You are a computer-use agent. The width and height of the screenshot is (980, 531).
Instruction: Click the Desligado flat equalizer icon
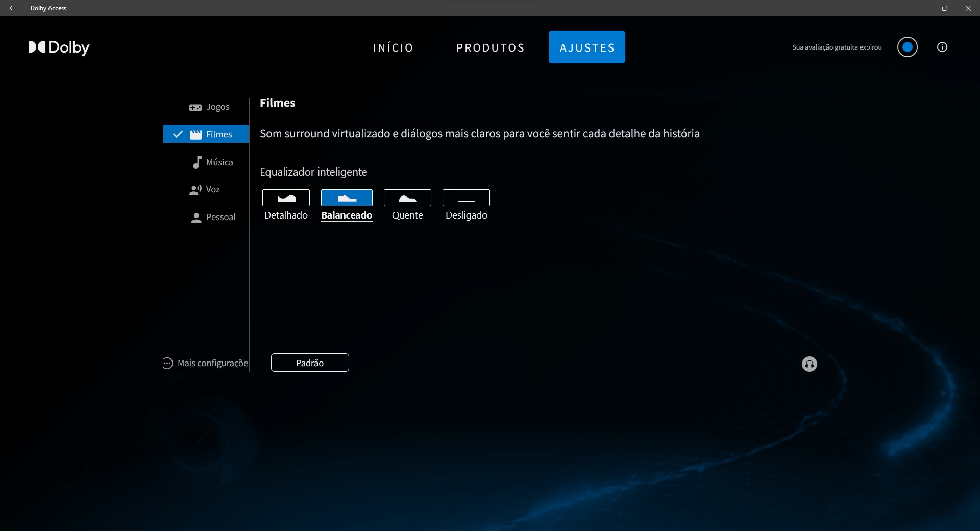tap(466, 198)
